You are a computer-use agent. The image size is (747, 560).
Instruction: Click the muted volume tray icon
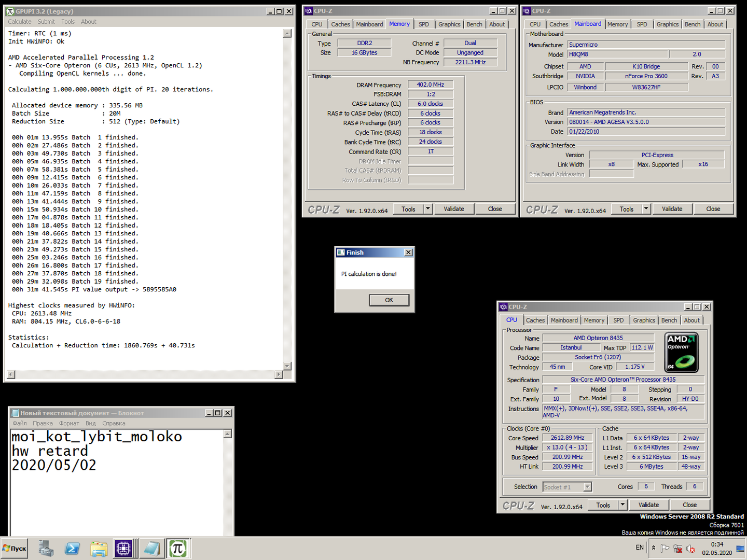[690, 548]
